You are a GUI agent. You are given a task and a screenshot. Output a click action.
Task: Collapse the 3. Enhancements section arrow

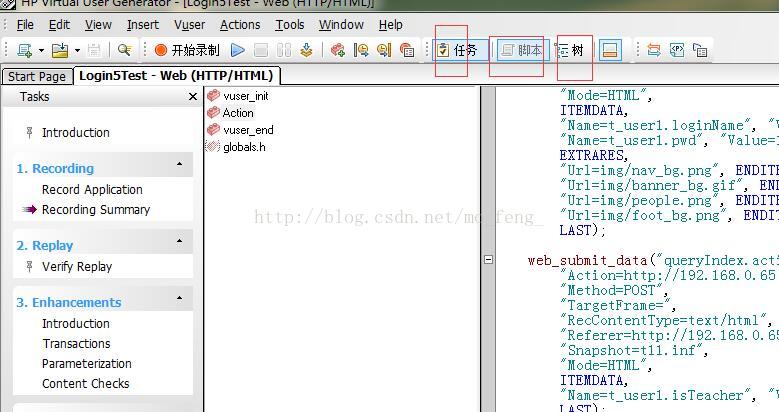180,298
